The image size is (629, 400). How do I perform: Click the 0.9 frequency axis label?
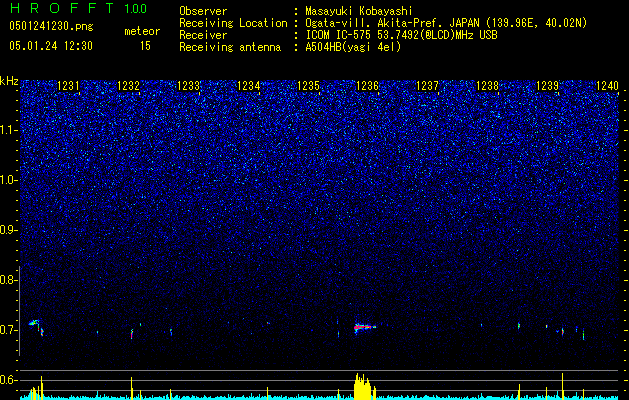click(x=8, y=230)
